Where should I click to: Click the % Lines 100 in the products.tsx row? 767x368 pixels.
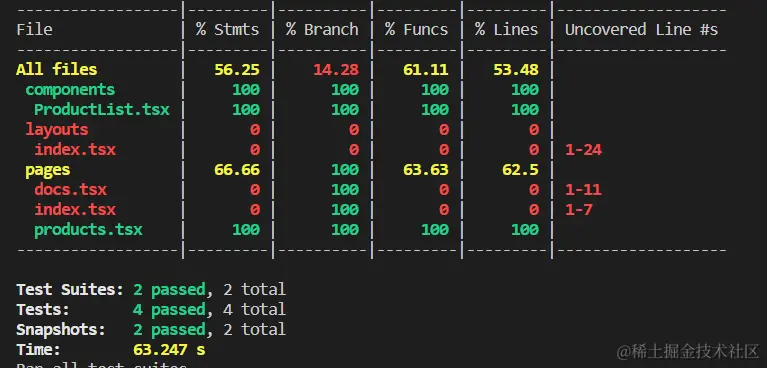click(525, 230)
